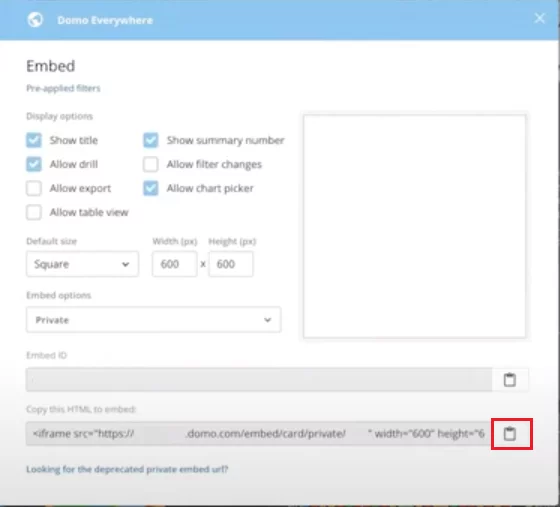Click the chevron arrow in Square dropdown
The width and height of the screenshot is (560, 507).
click(x=125, y=264)
